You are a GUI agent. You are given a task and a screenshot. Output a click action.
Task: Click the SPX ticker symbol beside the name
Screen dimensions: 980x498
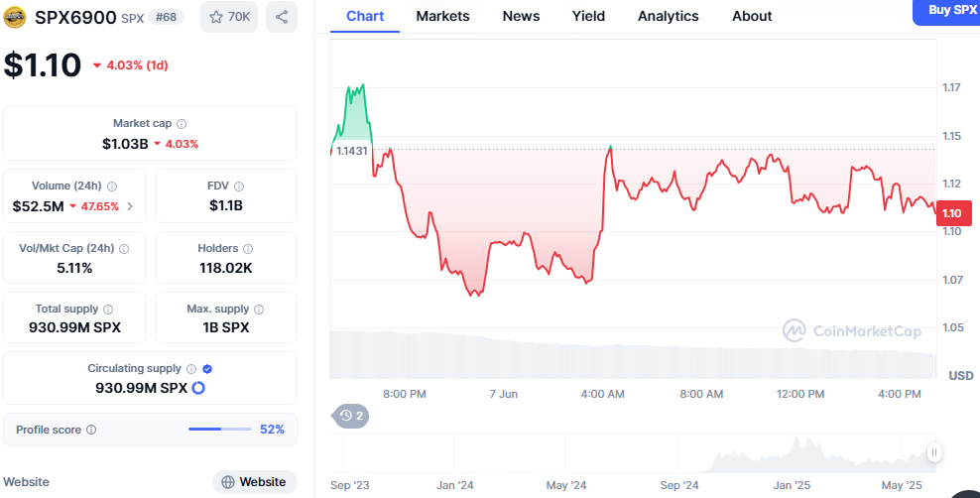pyautogui.click(x=133, y=18)
